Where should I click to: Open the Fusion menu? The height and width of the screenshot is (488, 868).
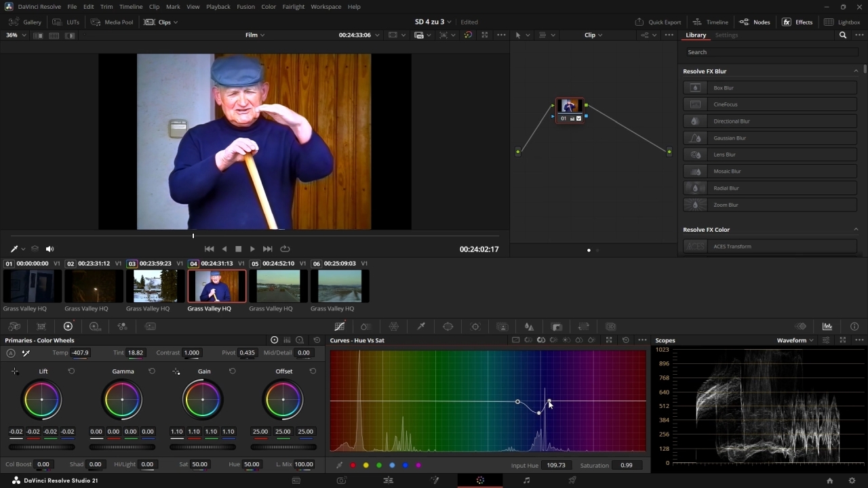point(245,7)
